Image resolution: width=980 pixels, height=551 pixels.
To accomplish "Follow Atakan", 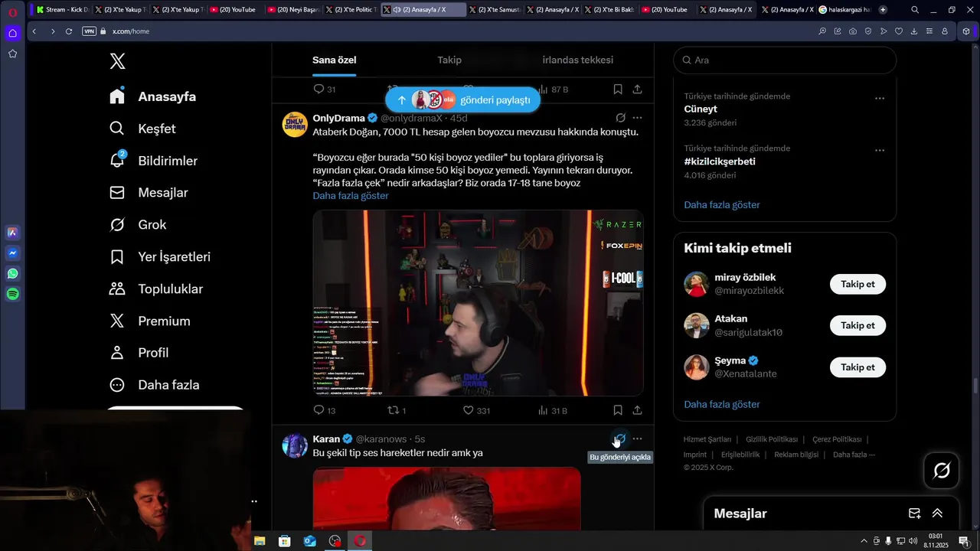I will point(857,325).
